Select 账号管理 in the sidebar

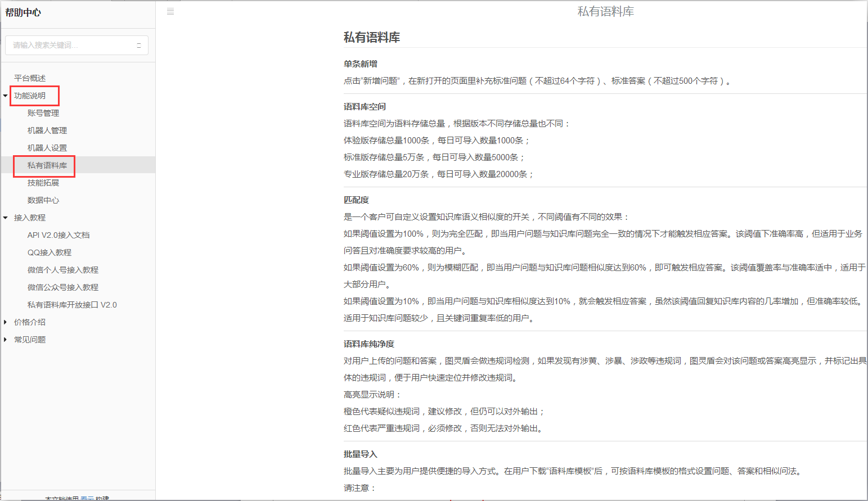click(x=43, y=113)
